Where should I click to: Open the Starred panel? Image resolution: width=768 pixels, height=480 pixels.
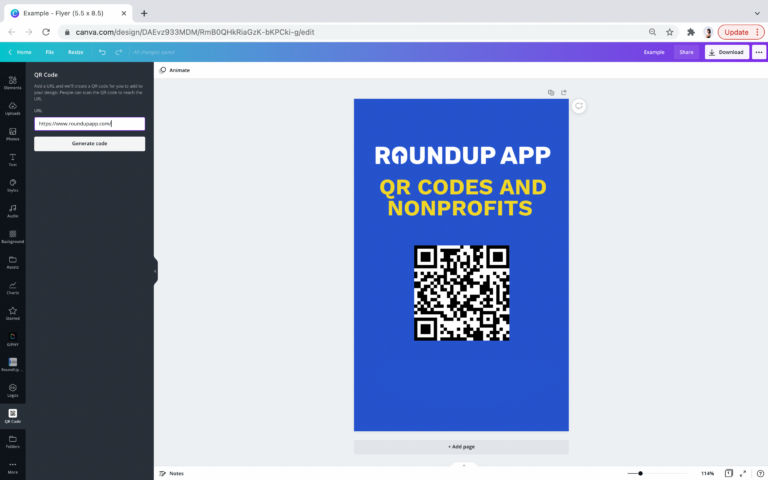[x=13, y=313]
